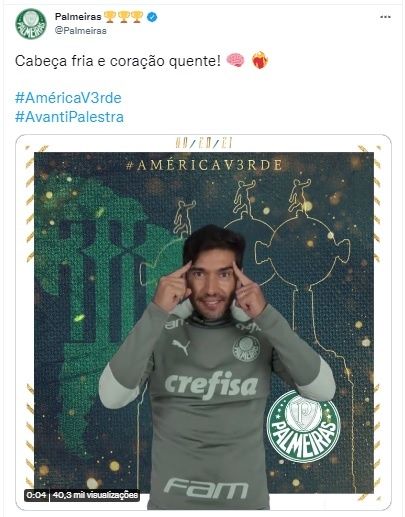This screenshot has height=517, width=405.
Task: Open the #AméricaV3rde hashtag
Action: [68, 98]
